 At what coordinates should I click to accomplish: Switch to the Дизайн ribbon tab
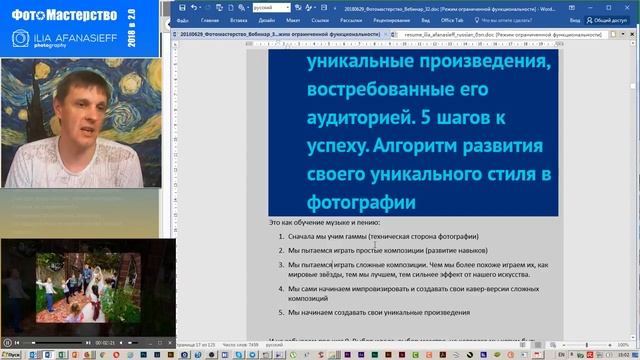coord(267,20)
